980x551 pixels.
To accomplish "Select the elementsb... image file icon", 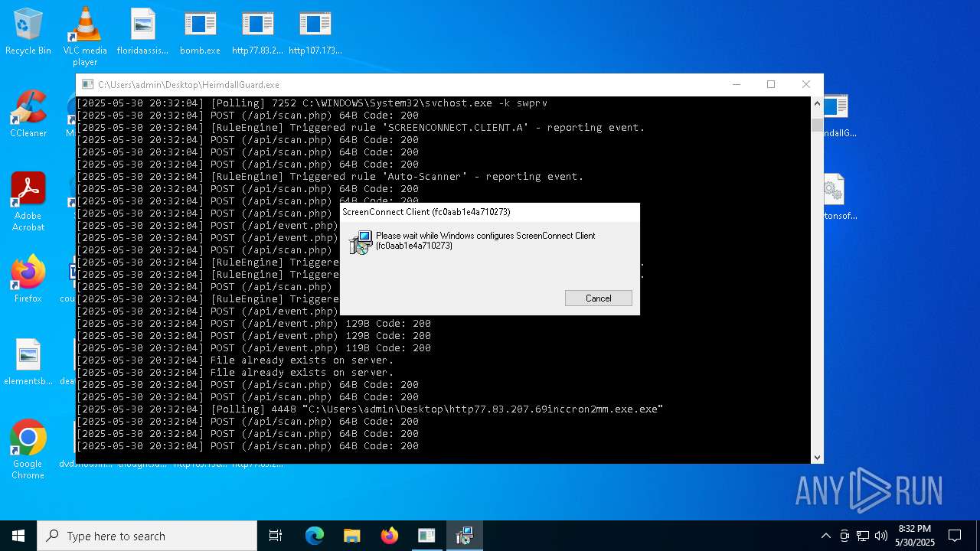I will [28, 362].
